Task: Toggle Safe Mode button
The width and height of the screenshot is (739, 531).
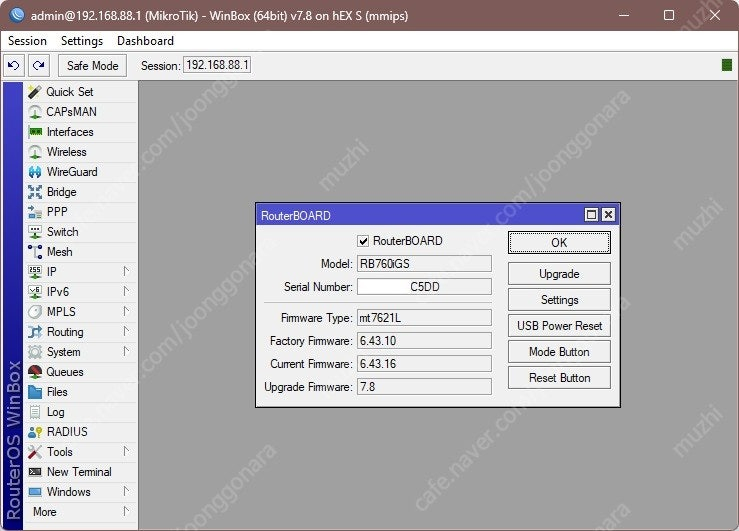Action: [x=92, y=65]
